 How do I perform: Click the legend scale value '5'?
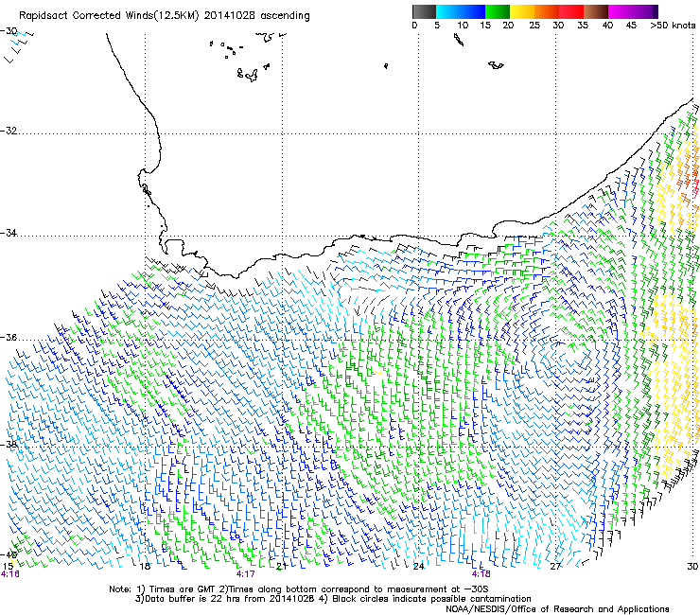(x=437, y=25)
